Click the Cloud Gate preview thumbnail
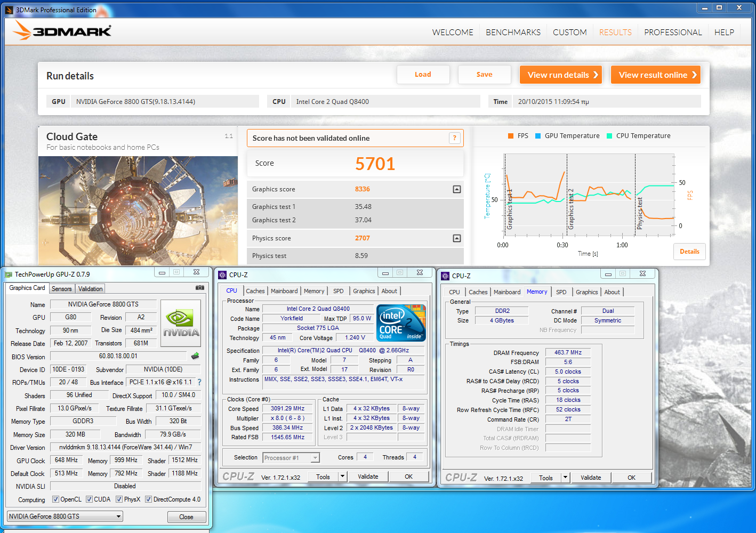Screen dimensions: 756x533 click(138, 211)
